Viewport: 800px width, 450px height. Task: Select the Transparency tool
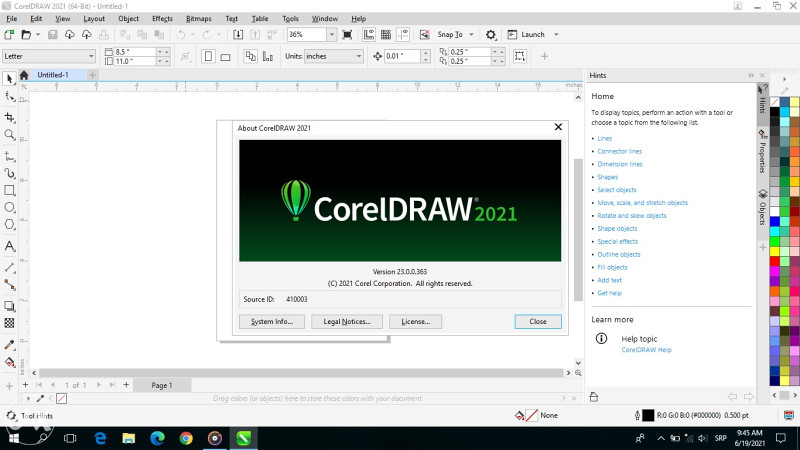click(x=9, y=323)
